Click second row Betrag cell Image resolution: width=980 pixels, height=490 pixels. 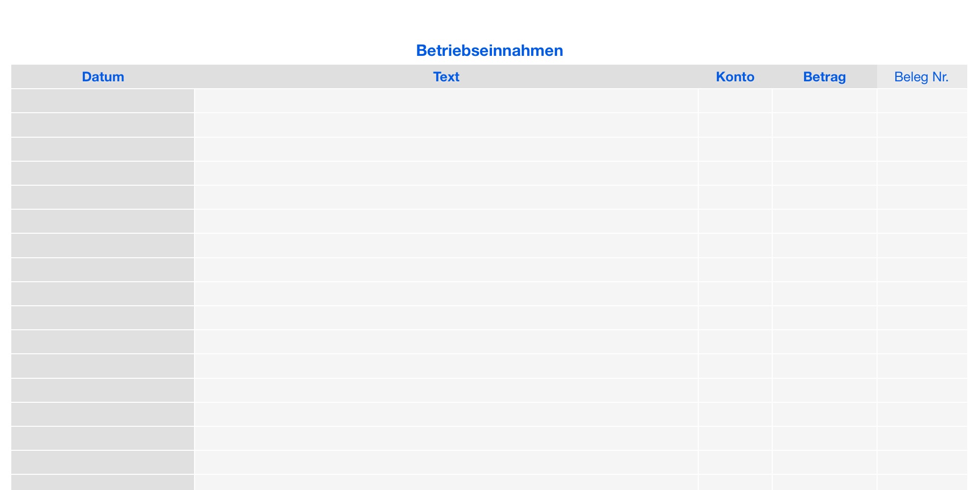pyautogui.click(x=824, y=125)
